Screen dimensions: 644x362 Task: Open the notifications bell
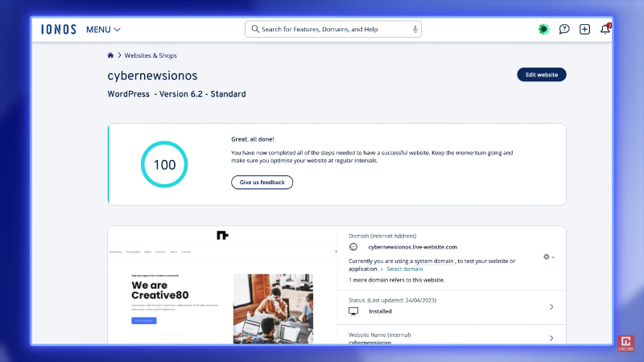(x=605, y=30)
